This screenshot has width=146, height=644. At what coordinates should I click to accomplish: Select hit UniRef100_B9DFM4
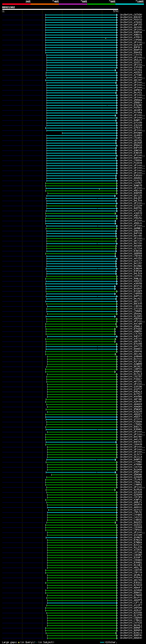(131, 32)
